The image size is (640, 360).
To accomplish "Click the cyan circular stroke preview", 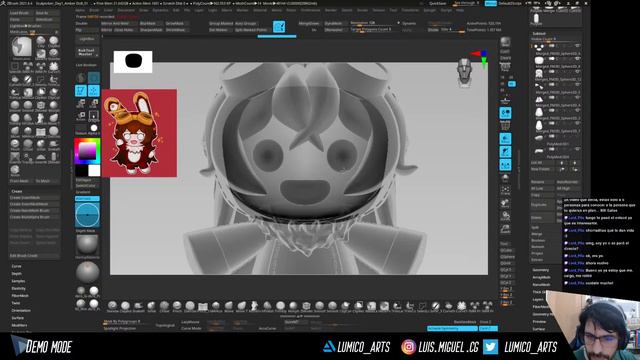I will [x=87, y=215].
